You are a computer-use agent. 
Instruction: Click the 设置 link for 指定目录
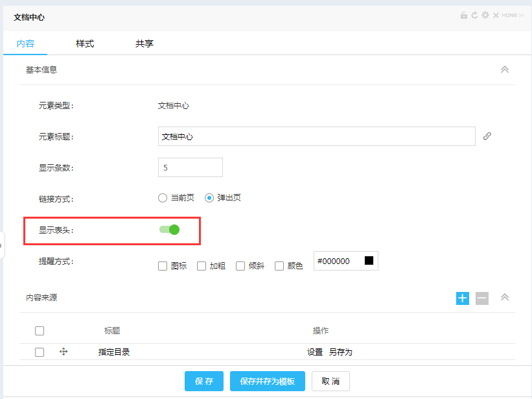pos(315,352)
